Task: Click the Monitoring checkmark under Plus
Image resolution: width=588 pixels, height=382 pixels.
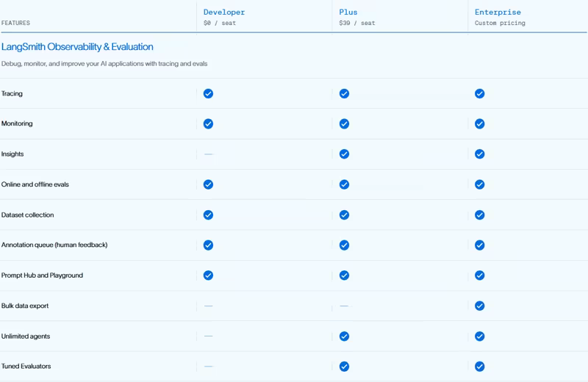Action: point(344,123)
